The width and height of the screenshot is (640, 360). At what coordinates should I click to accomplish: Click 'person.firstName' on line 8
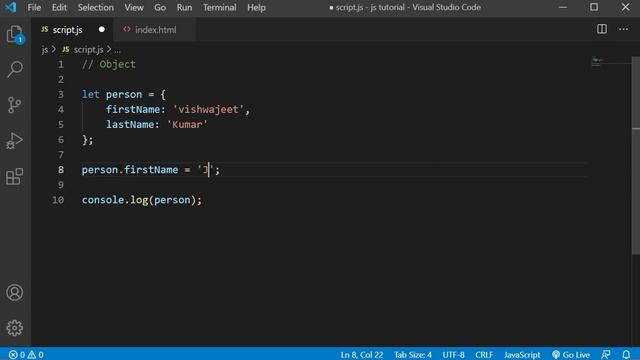click(x=130, y=170)
